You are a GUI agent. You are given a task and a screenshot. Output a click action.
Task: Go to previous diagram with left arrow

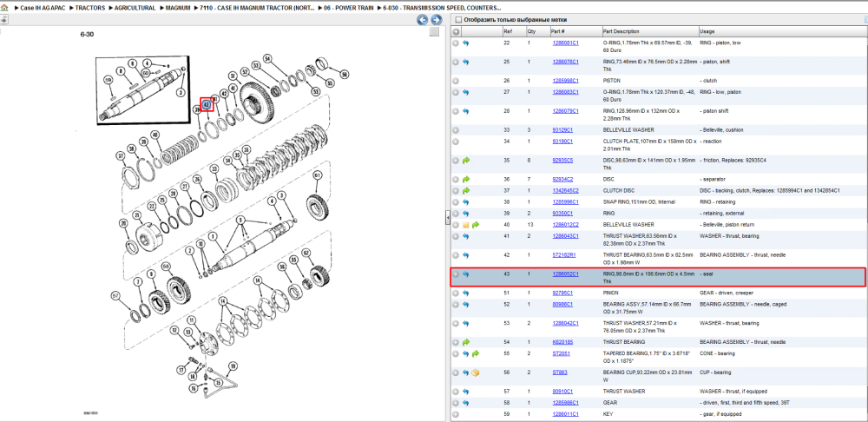point(423,21)
